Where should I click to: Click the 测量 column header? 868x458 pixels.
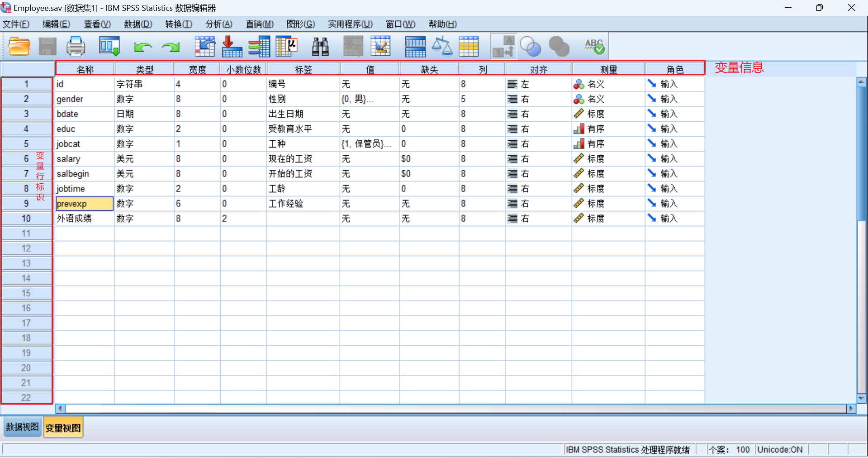608,69
